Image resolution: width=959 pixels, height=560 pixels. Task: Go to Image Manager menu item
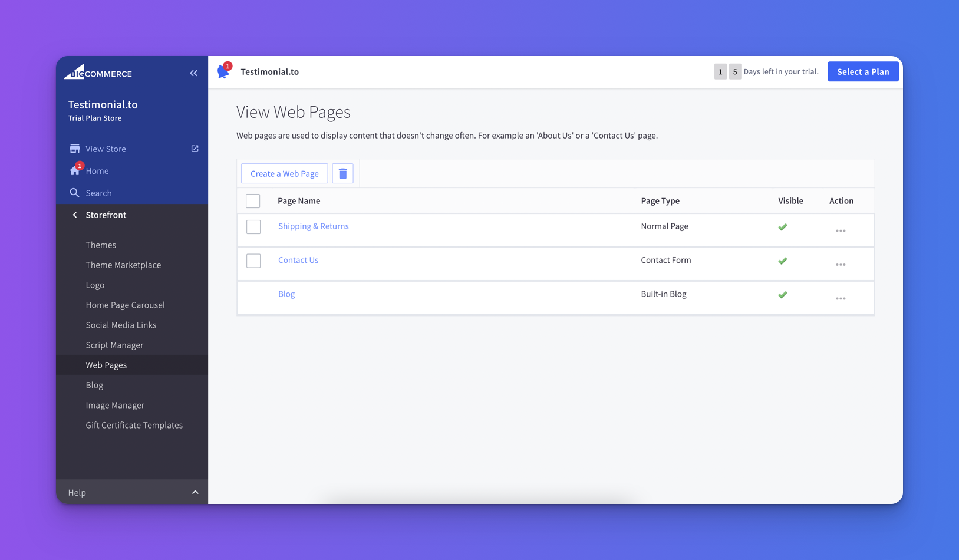click(115, 405)
